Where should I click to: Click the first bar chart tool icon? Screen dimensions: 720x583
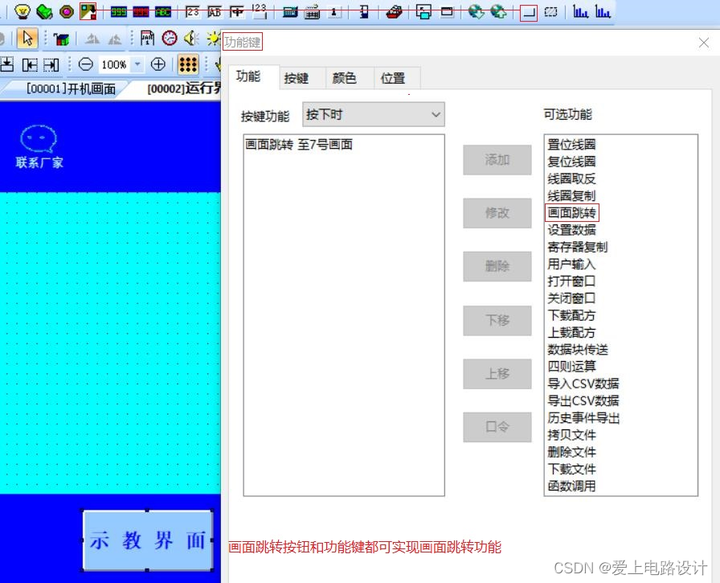pos(580,11)
